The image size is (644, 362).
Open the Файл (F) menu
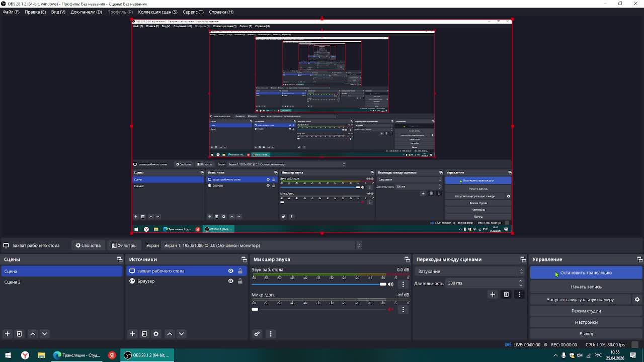pyautogui.click(x=11, y=12)
